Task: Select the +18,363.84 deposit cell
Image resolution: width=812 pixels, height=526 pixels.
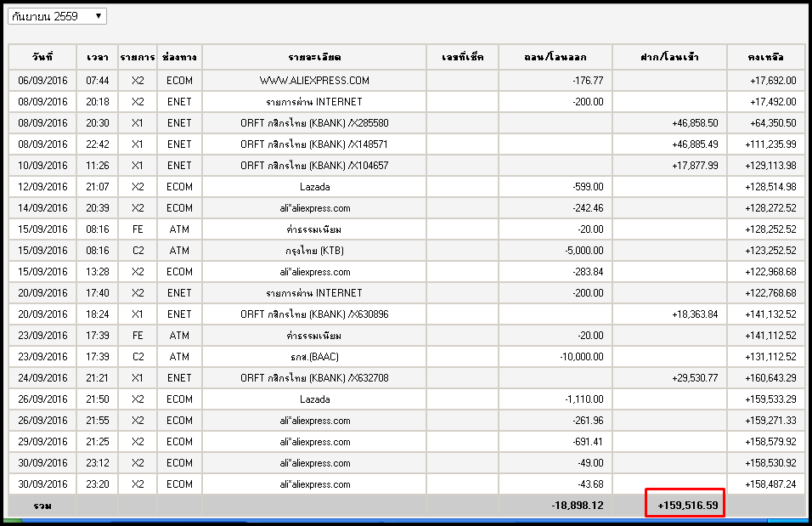Action: [x=669, y=314]
